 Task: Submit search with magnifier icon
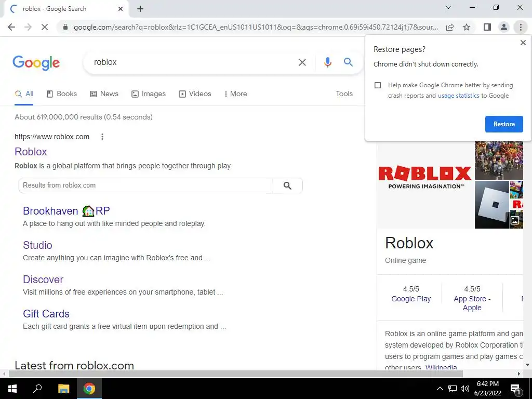(x=348, y=62)
